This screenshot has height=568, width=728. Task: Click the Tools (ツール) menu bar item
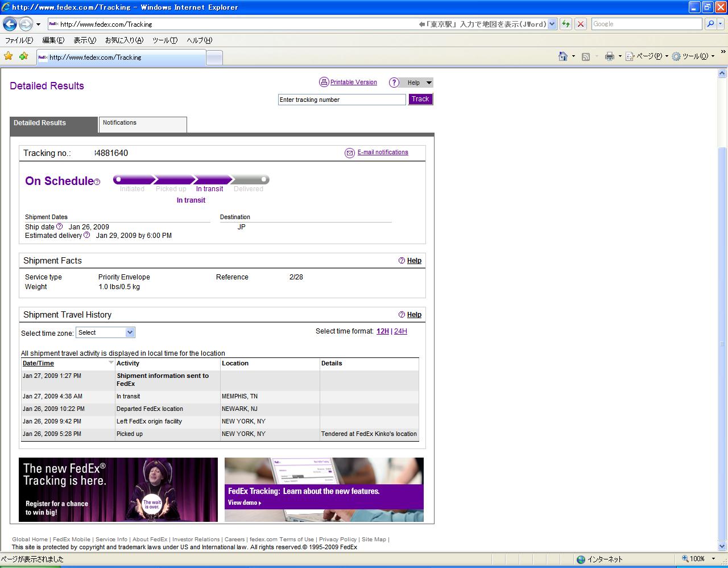[x=165, y=40]
